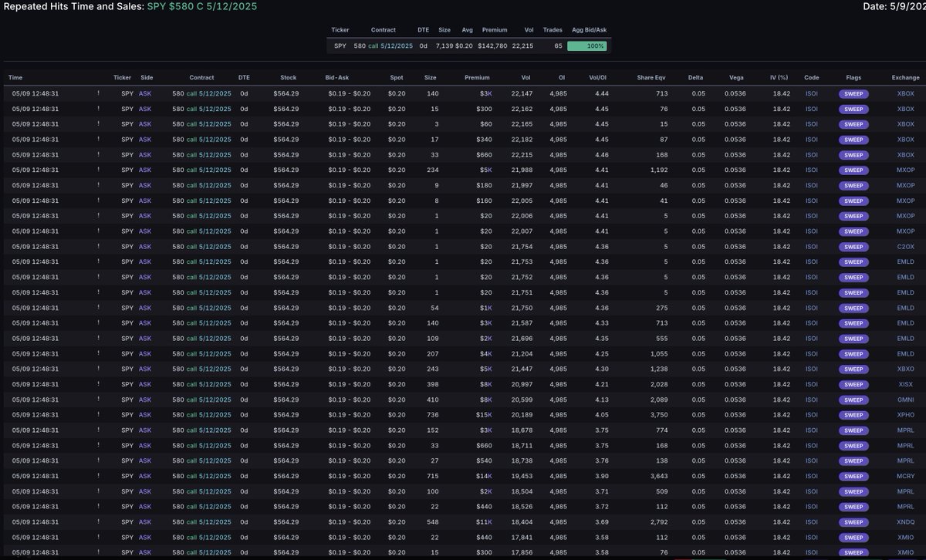
Task: Open the ISOI code in the 20,997 volume row
Action: coord(811,384)
